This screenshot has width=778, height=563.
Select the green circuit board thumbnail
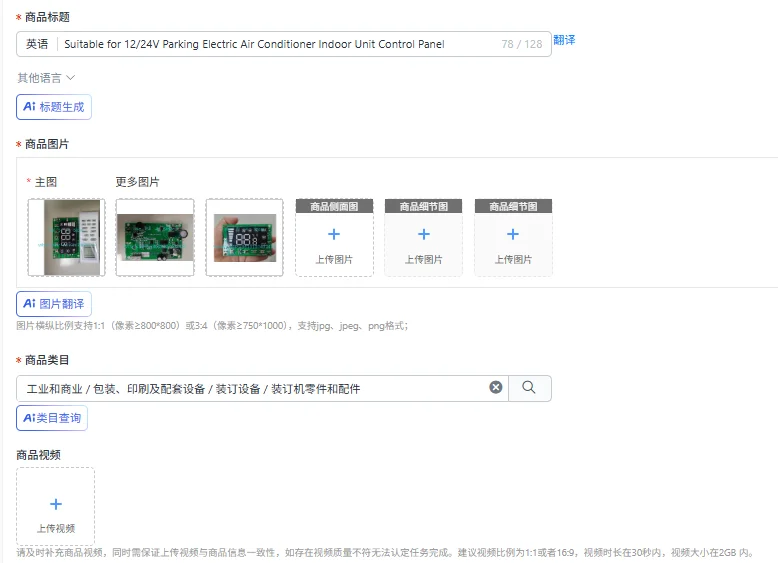coord(155,238)
